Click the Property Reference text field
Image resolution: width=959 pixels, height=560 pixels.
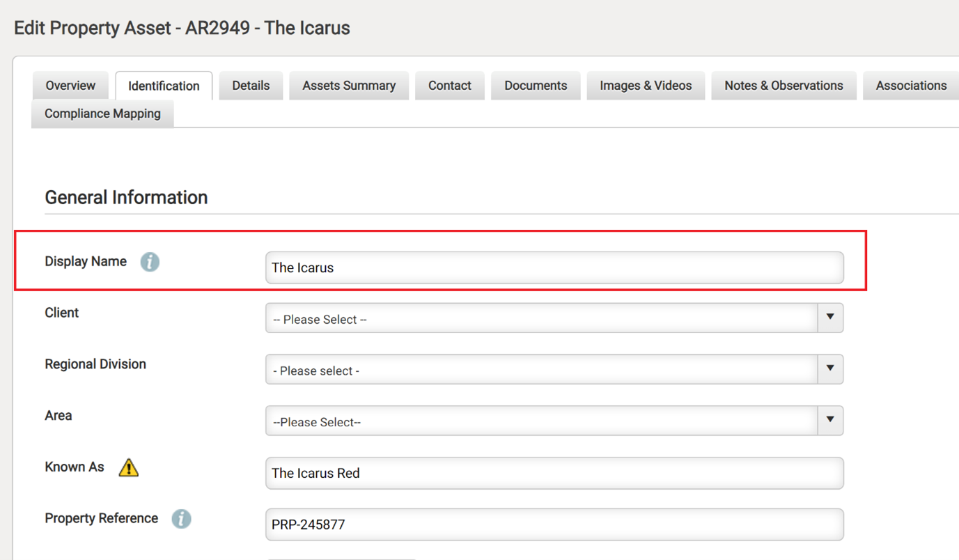pyautogui.click(x=554, y=524)
